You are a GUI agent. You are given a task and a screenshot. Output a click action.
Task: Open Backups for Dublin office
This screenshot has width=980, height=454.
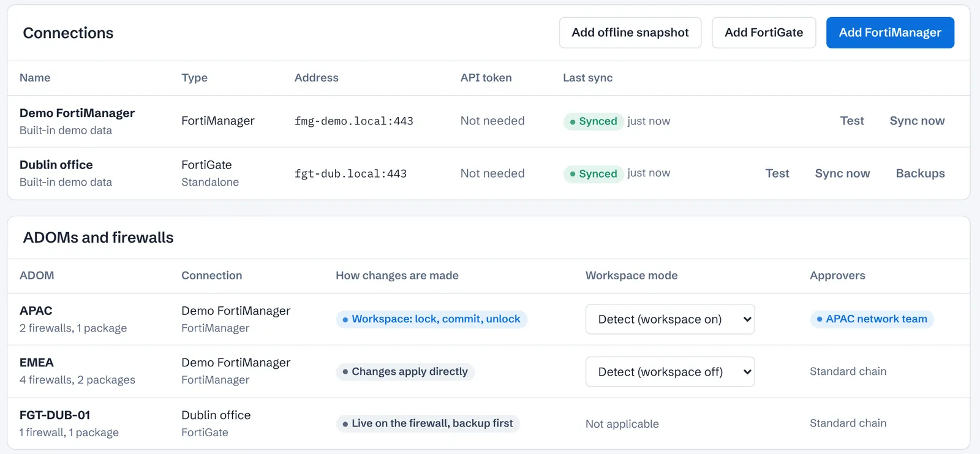click(x=920, y=173)
